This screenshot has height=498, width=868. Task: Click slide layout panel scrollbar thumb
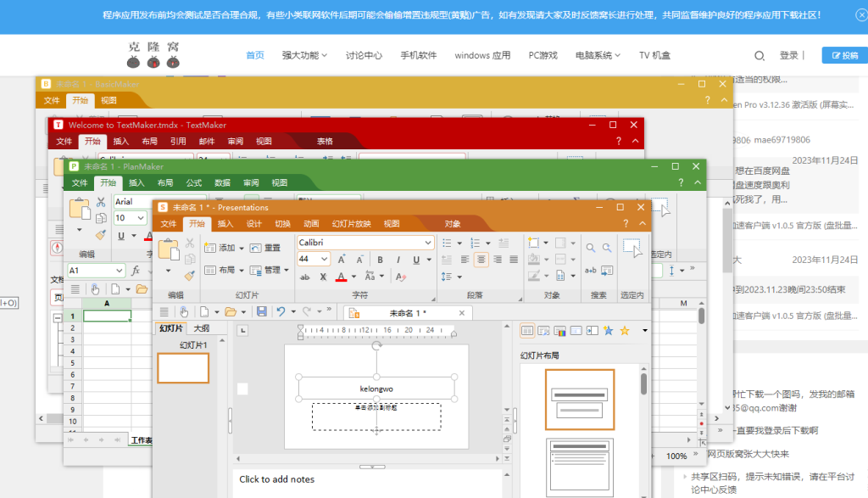pos(644,383)
